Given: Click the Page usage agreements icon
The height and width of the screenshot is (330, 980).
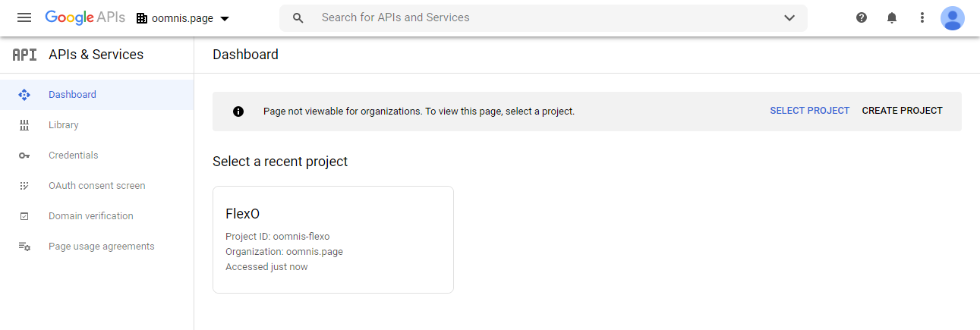Looking at the screenshot, I should click(x=24, y=247).
